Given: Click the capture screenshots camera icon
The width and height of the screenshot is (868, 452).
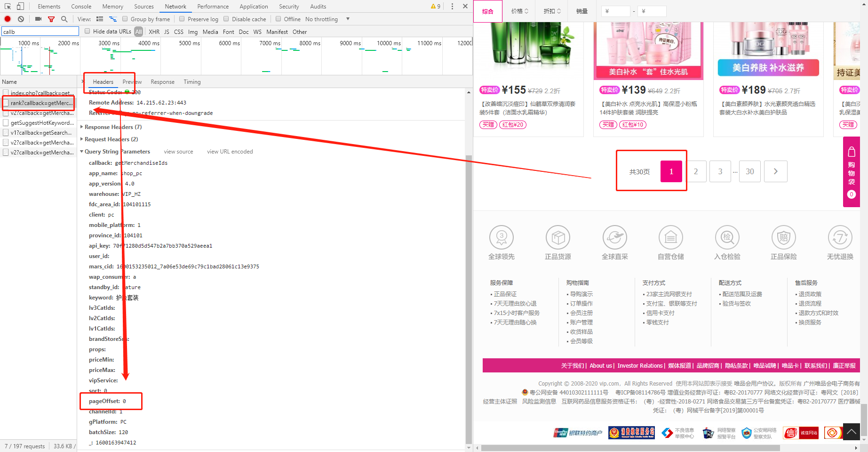Looking at the screenshot, I should [x=38, y=19].
